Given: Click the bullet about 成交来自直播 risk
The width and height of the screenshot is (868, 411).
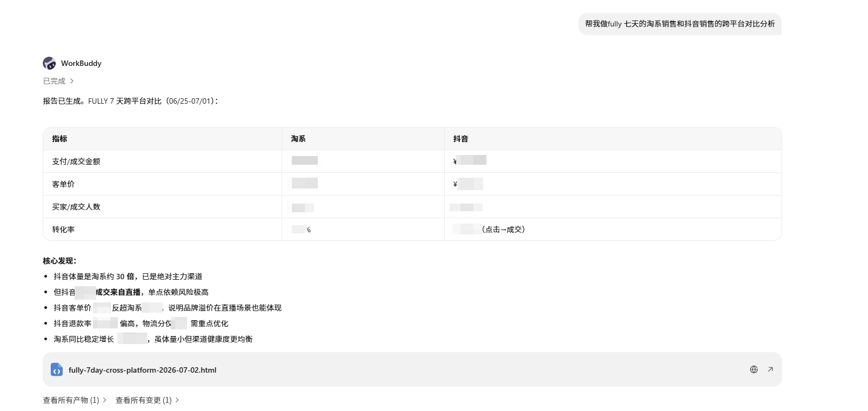Looking at the screenshot, I should (131, 292).
